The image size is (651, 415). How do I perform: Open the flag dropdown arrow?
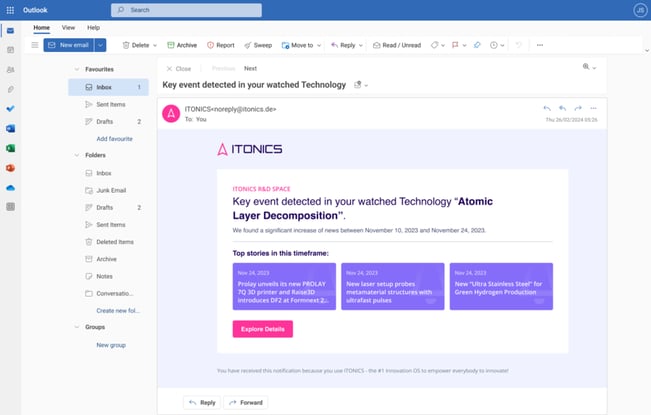tap(464, 45)
